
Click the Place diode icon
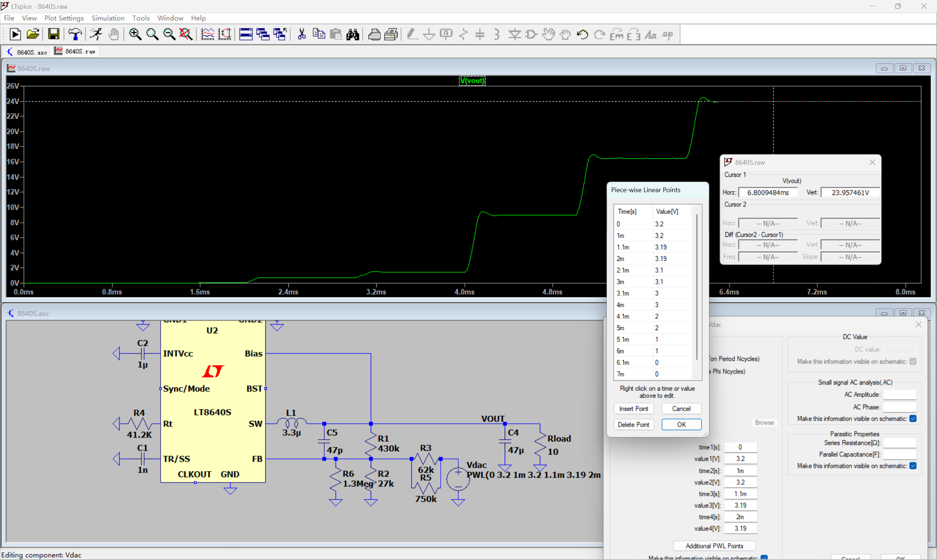(x=514, y=34)
